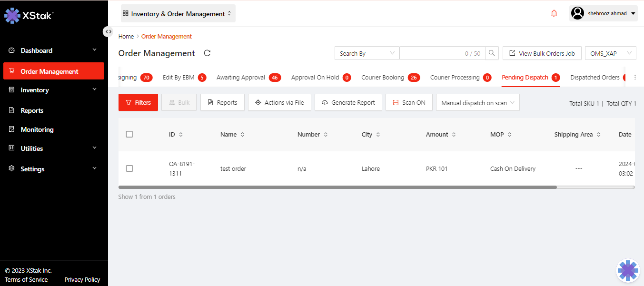
Task: Toggle the select-all orders checkbox
Action: point(129,134)
